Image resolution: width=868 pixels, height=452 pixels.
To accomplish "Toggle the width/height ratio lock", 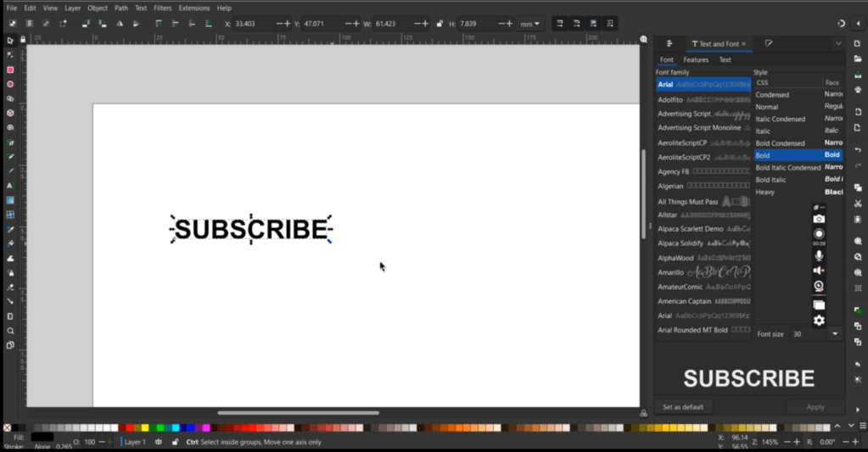I will [439, 24].
